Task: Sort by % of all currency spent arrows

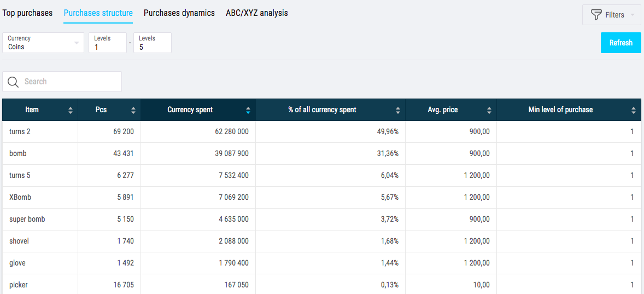Action: (398, 110)
